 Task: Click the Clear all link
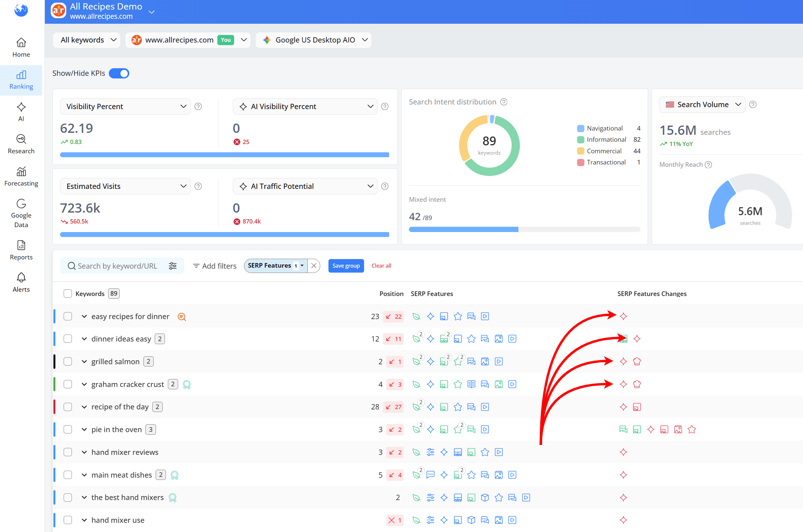[x=381, y=266]
